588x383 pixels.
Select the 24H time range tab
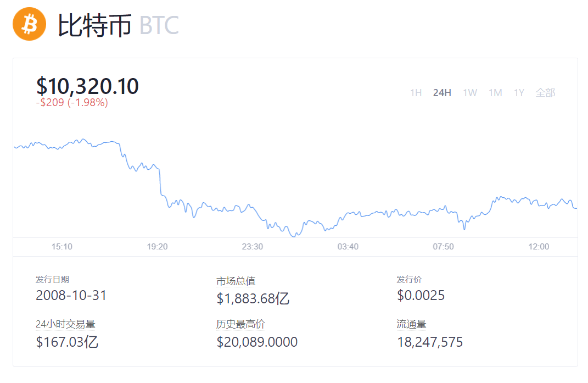442,93
